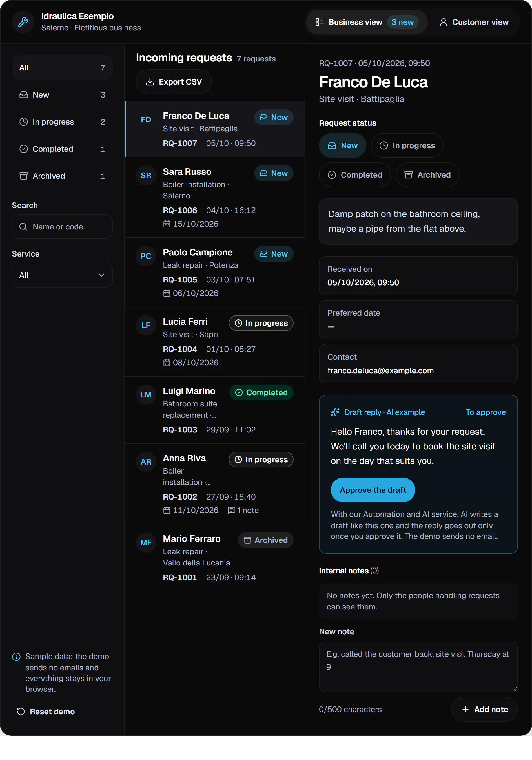Approve the AI draft reply

point(373,490)
